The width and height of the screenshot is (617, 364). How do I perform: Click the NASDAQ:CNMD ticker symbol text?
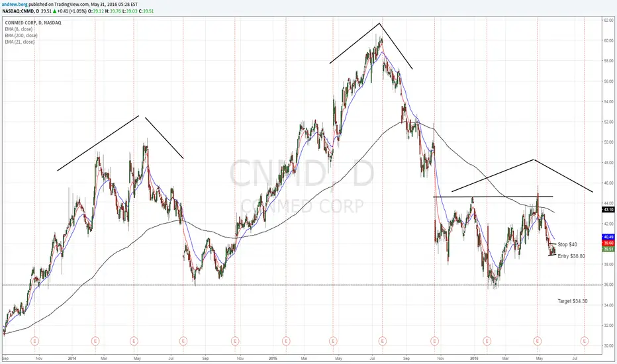(17, 11)
